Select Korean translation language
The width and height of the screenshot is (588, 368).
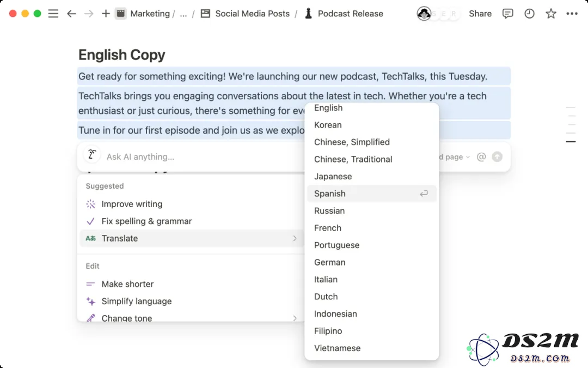(x=372, y=125)
